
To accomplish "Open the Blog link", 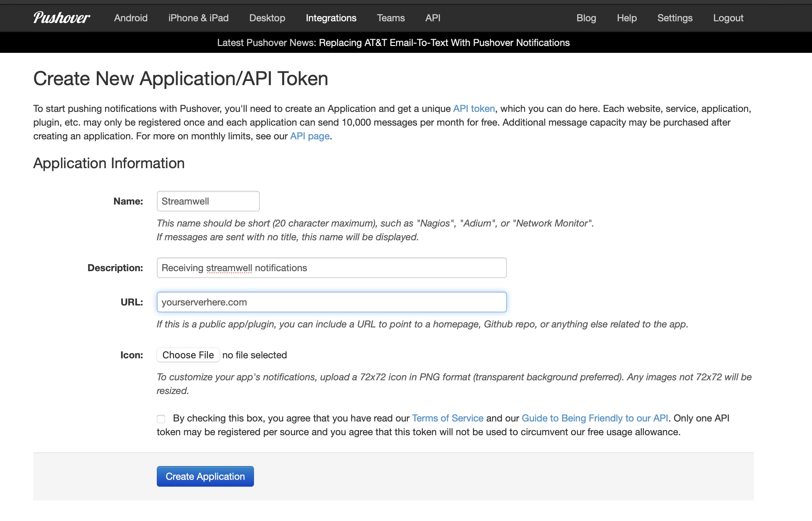I will [x=586, y=18].
